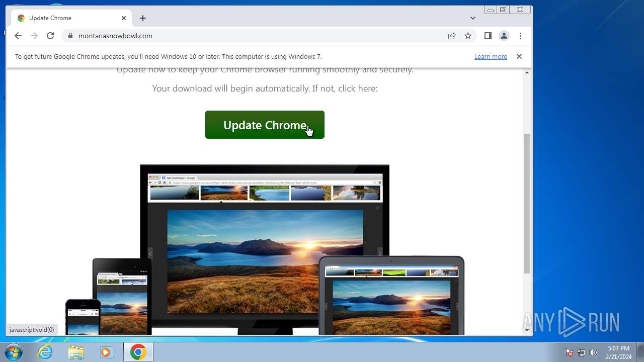Open the volume speaker tray icon
This screenshot has width=644, height=362.
click(x=593, y=352)
